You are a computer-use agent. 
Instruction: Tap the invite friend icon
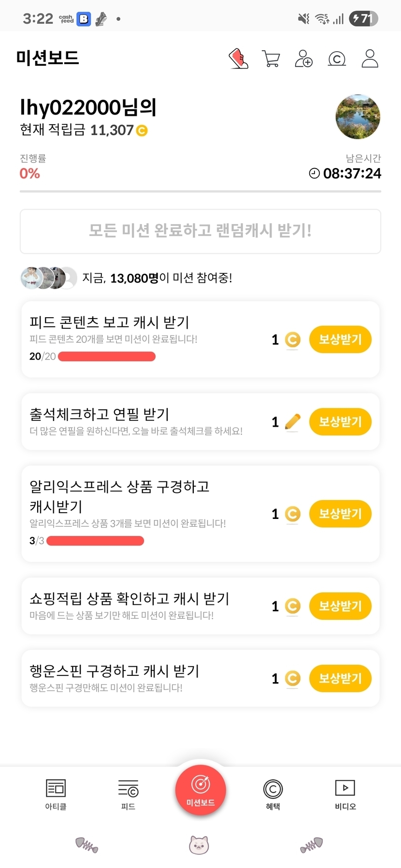[x=304, y=59]
